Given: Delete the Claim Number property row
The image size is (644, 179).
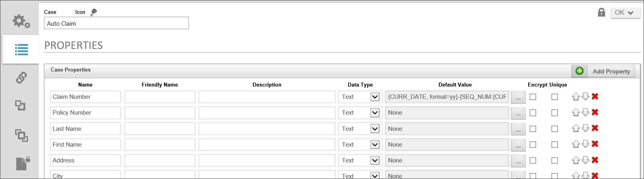Looking at the screenshot, I should point(595,96).
